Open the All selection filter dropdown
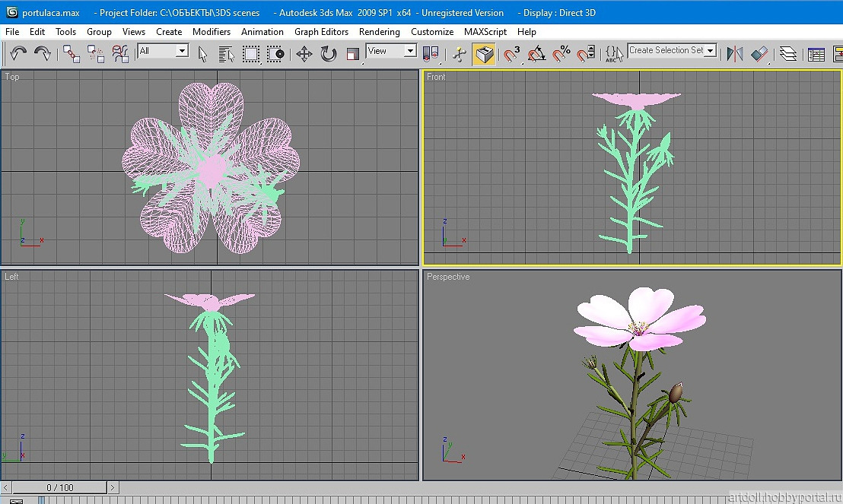This screenshot has width=843, height=504. point(163,51)
